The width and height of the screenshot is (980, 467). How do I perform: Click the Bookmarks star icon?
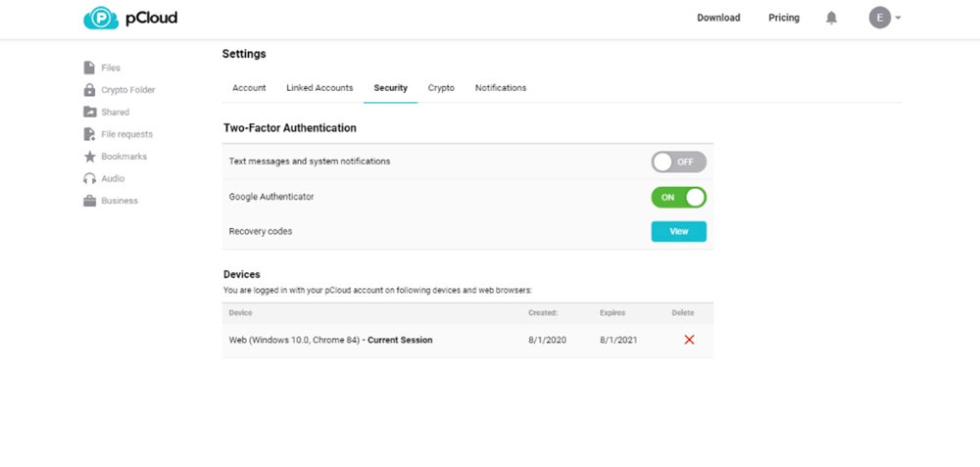click(90, 157)
